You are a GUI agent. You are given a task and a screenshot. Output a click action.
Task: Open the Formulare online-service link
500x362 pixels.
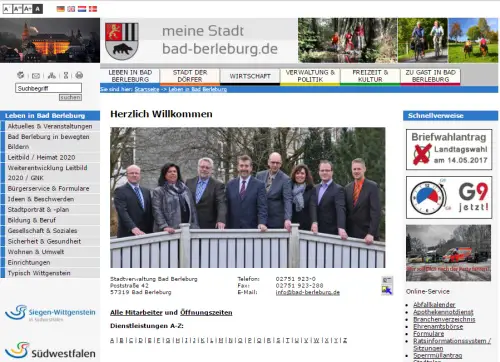[x=429, y=334]
